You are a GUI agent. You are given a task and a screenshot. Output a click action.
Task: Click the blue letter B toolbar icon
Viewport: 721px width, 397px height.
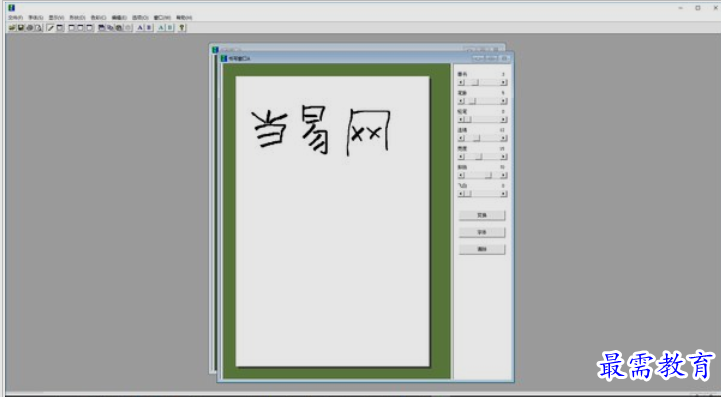(149, 28)
